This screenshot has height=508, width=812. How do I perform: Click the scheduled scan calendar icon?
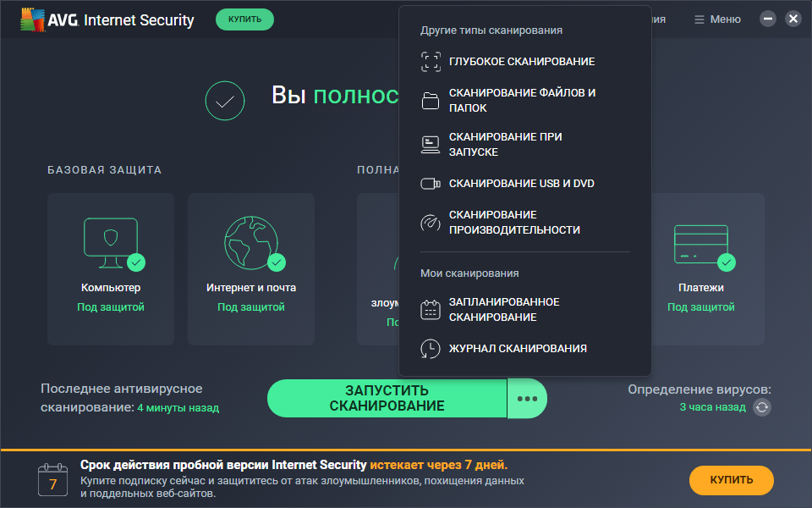[x=431, y=310]
